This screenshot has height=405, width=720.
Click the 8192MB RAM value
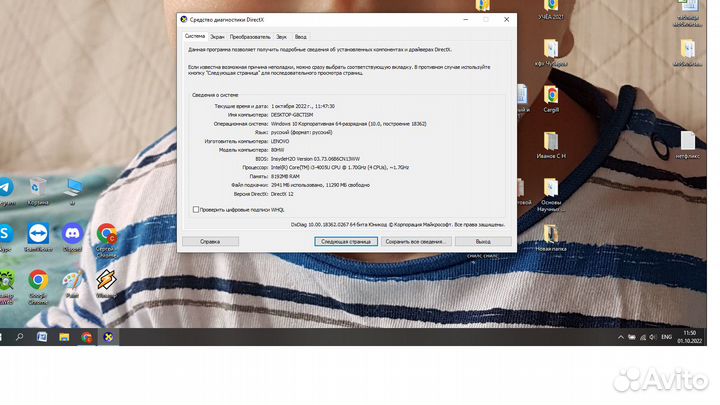point(285,176)
